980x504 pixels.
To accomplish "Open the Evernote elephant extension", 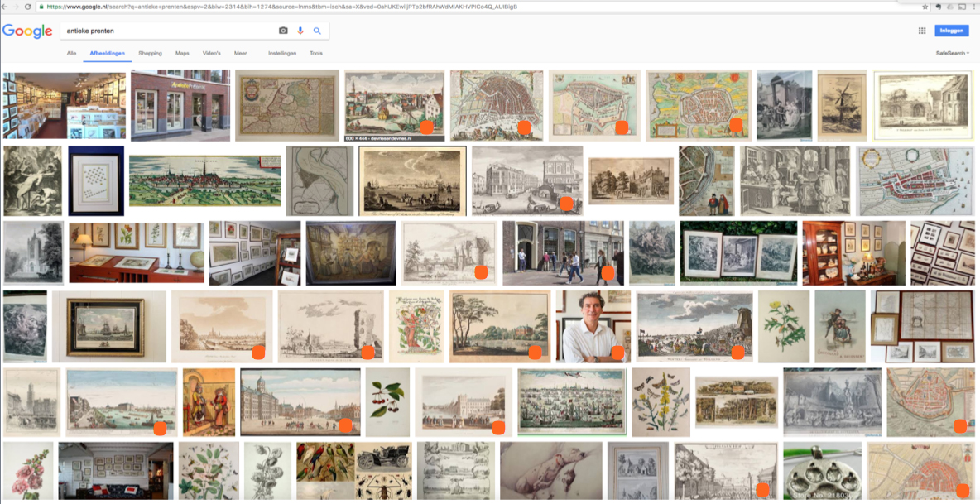I will pos(939,7).
